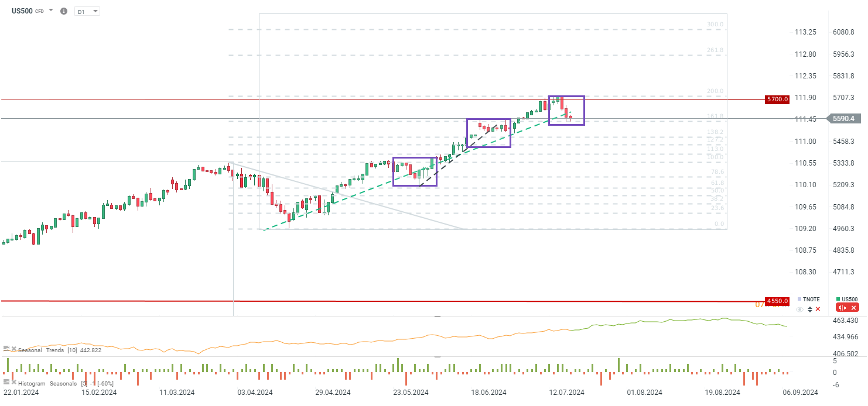Image resolution: width=868 pixels, height=406 pixels.
Task: Click the white X on US500 red badge
Action: [853, 308]
